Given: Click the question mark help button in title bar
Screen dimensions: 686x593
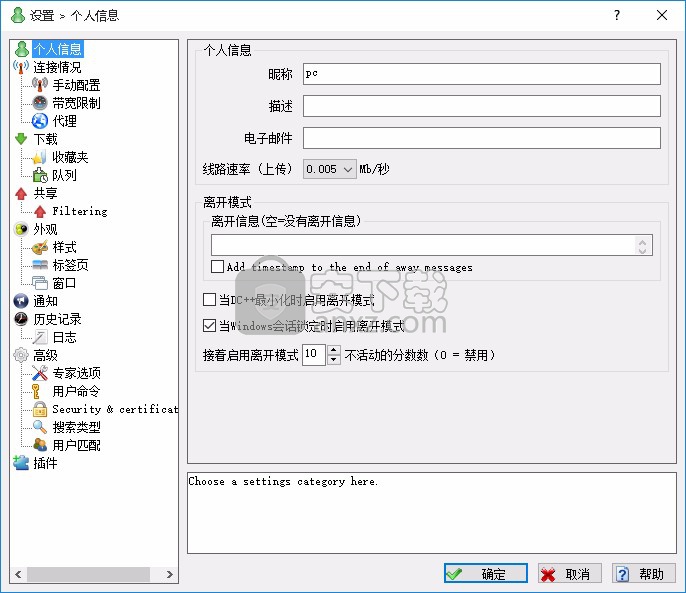Looking at the screenshot, I should pos(617,15).
